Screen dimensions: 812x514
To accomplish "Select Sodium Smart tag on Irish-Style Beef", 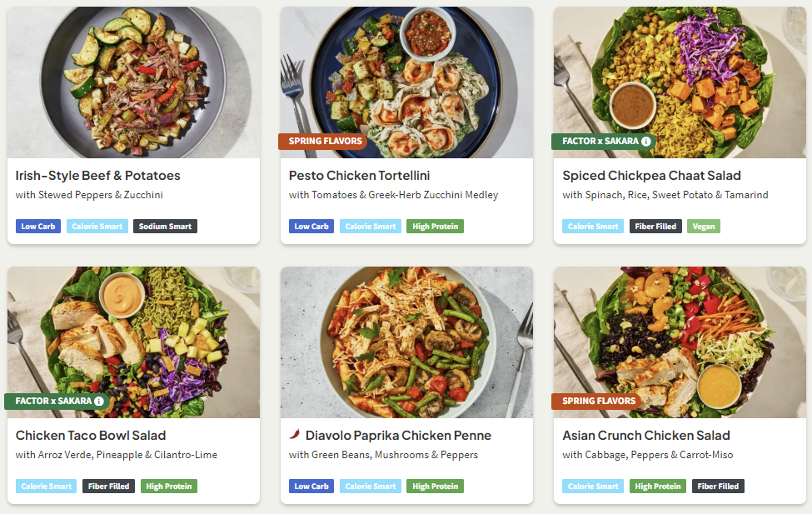I will 165,227.
